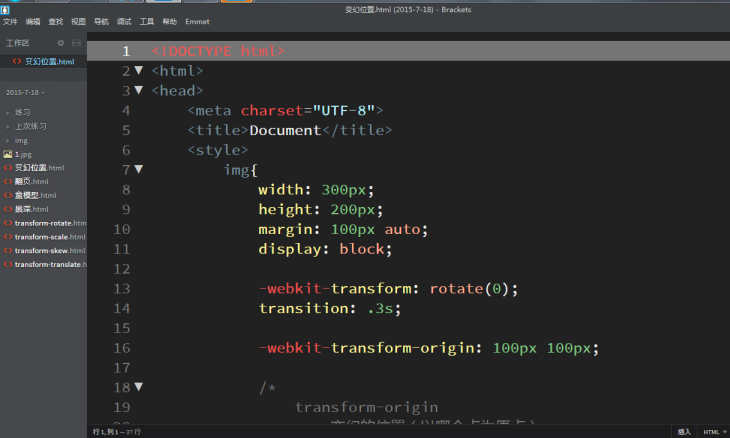Open transform-scale.html from the sidebar
The width and height of the screenshot is (730, 438).
click(x=50, y=237)
